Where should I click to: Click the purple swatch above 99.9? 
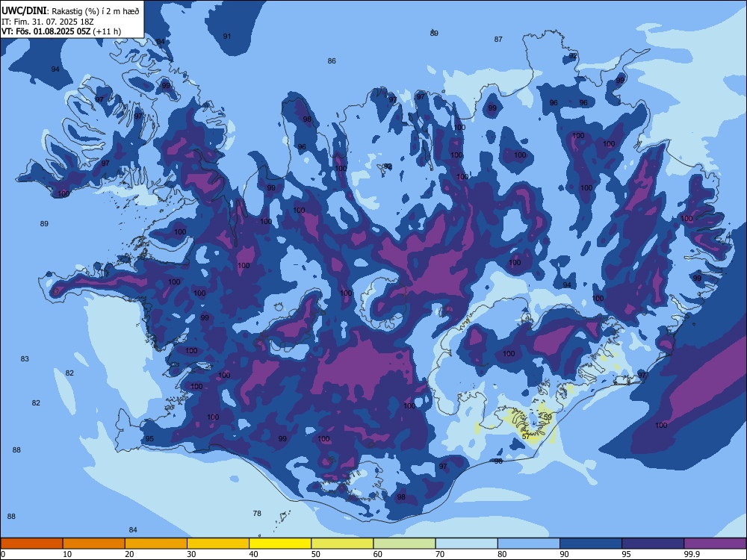tap(715, 544)
